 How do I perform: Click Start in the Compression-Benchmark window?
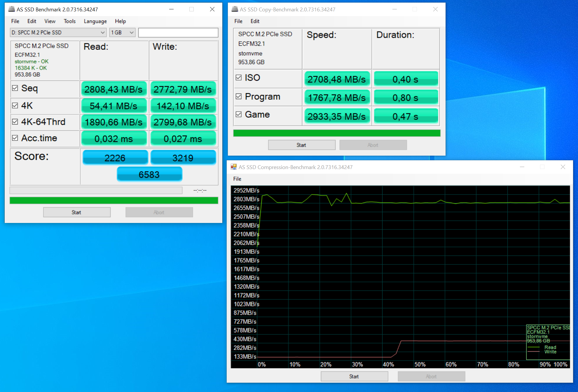pyautogui.click(x=354, y=376)
